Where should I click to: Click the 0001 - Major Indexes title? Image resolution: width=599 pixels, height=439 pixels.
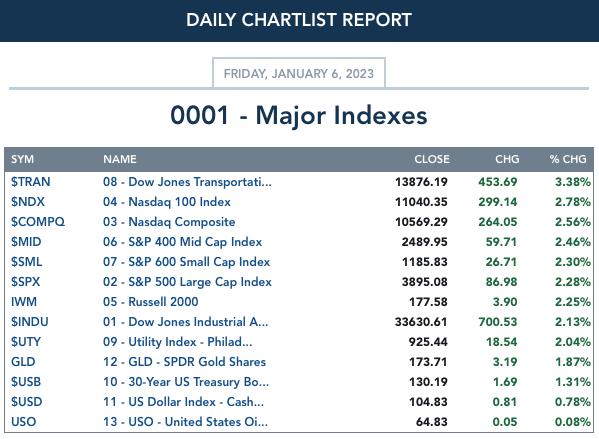point(299,115)
